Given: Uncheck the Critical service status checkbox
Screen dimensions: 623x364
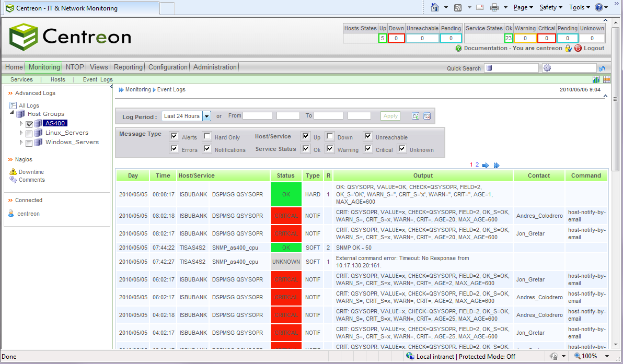Looking at the screenshot, I should click(367, 149).
